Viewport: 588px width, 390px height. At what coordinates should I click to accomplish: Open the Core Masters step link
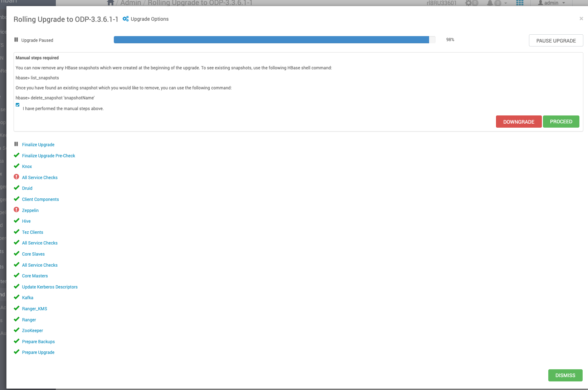(x=35, y=276)
